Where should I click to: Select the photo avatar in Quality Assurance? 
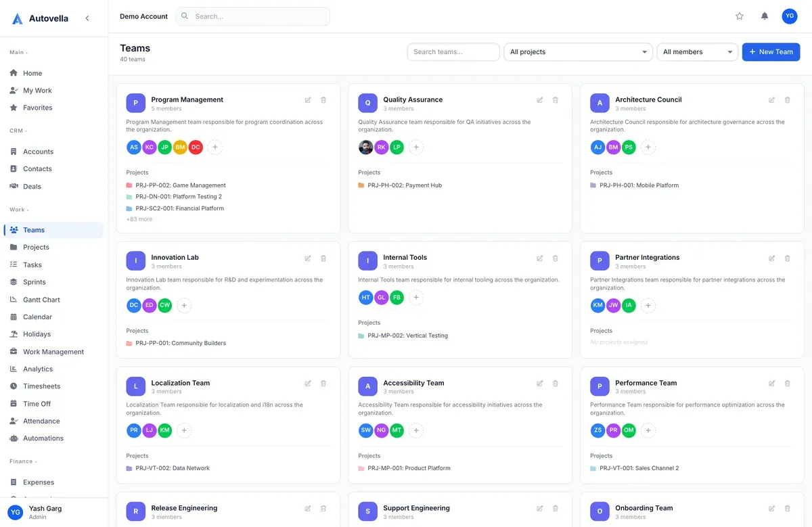[x=366, y=147]
